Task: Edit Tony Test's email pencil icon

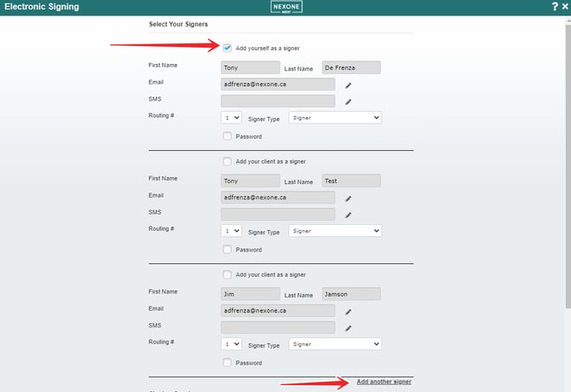Action: [x=348, y=199]
